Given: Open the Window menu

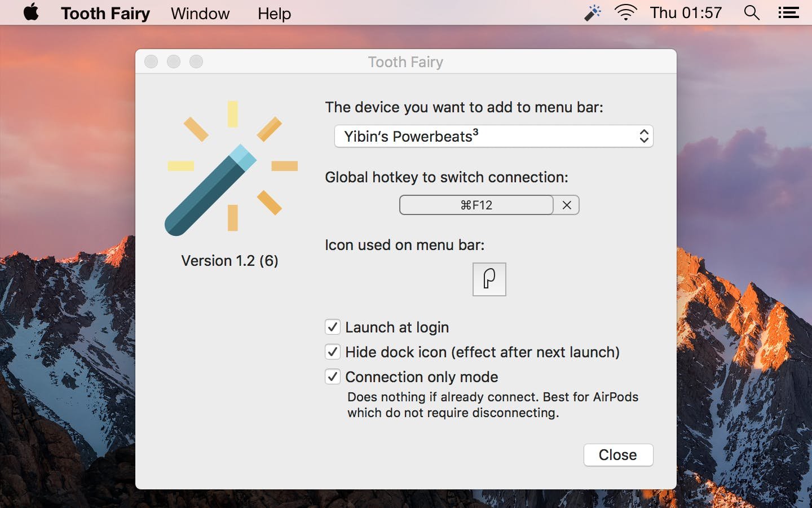Looking at the screenshot, I should coord(200,13).
